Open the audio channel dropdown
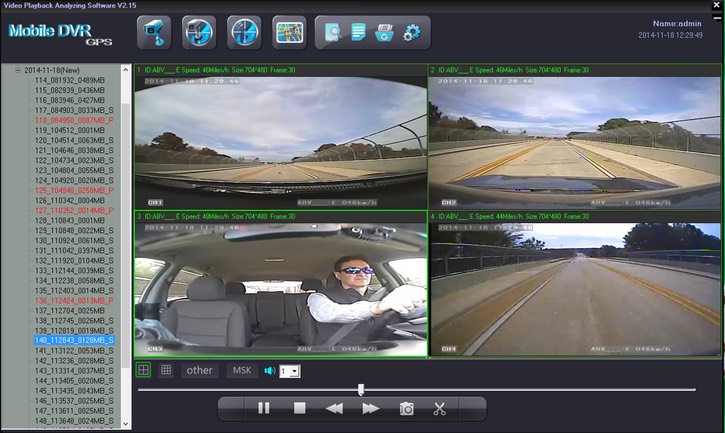 [x=290, y=371]
